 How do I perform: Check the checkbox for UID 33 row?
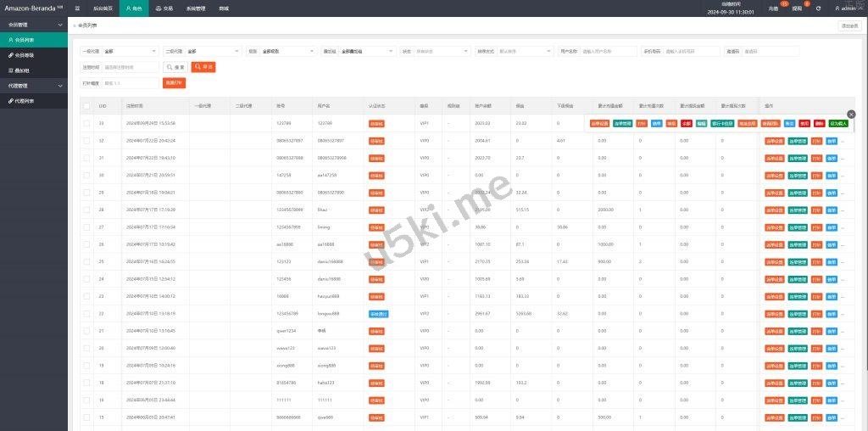click(86, 123)
